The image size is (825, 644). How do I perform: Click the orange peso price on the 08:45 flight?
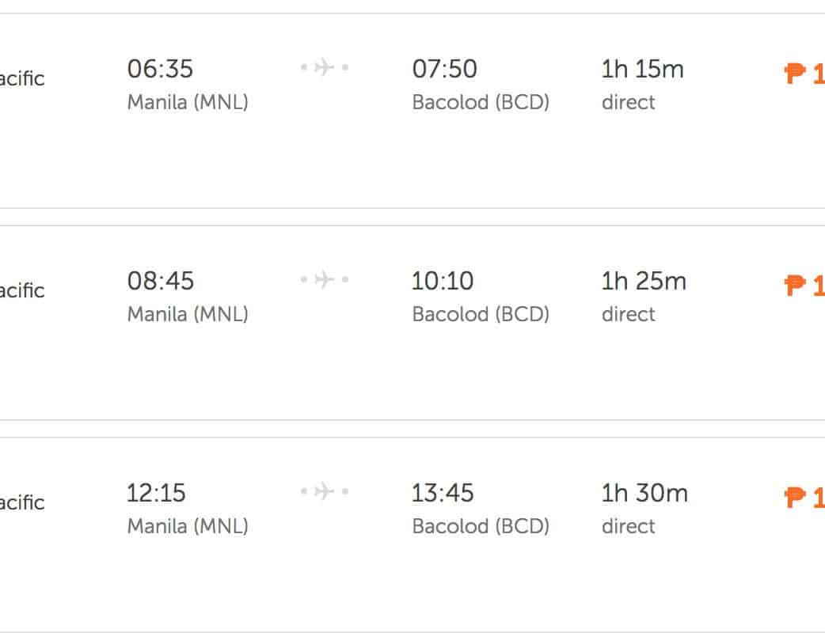point(804,286)
